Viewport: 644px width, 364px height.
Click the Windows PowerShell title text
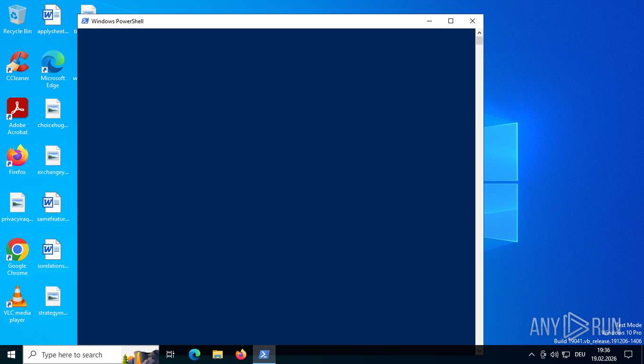tap(117, 21)
